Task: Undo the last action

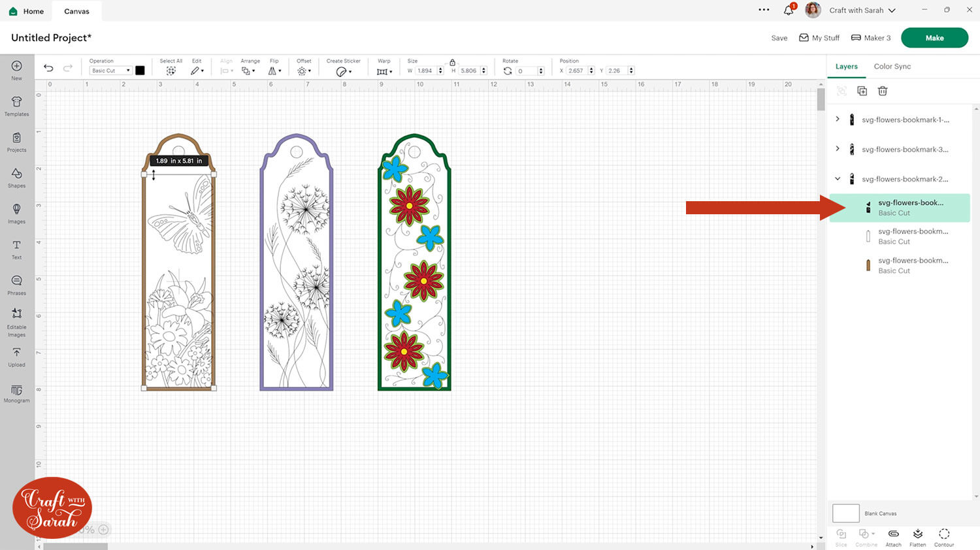Action: coord(48,68)
